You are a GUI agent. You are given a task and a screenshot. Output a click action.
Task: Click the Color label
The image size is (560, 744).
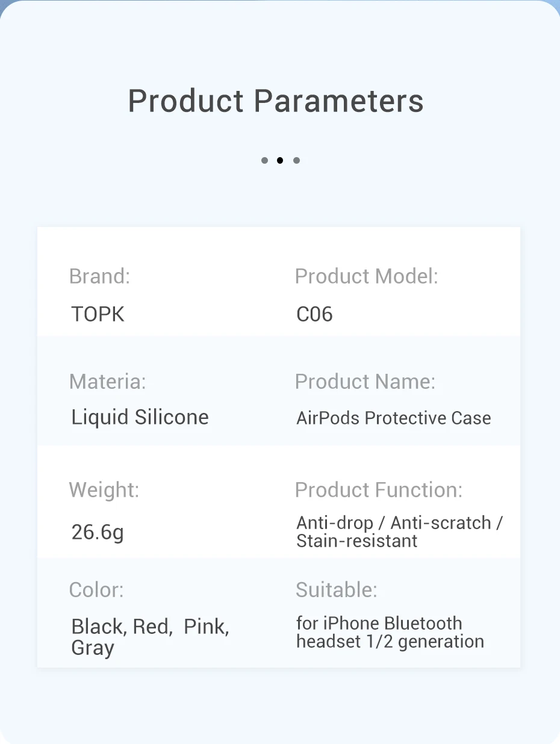click(x=96, y=590)
